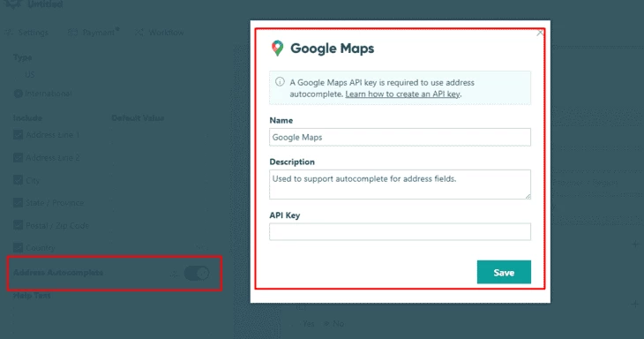Toggle the State / Province checkbox
Image resolution: width=644 pixels, height=339 pixels.
point(18,202)
